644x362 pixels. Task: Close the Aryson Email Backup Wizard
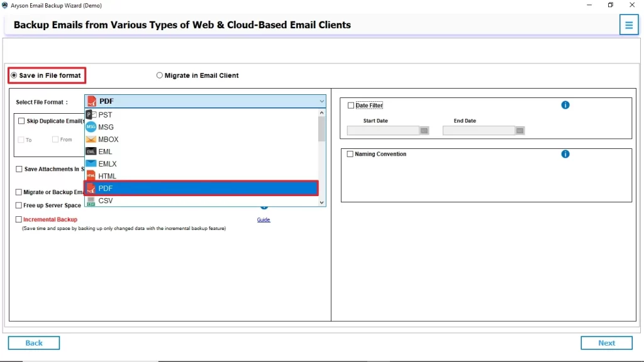[x=631, y=5]
